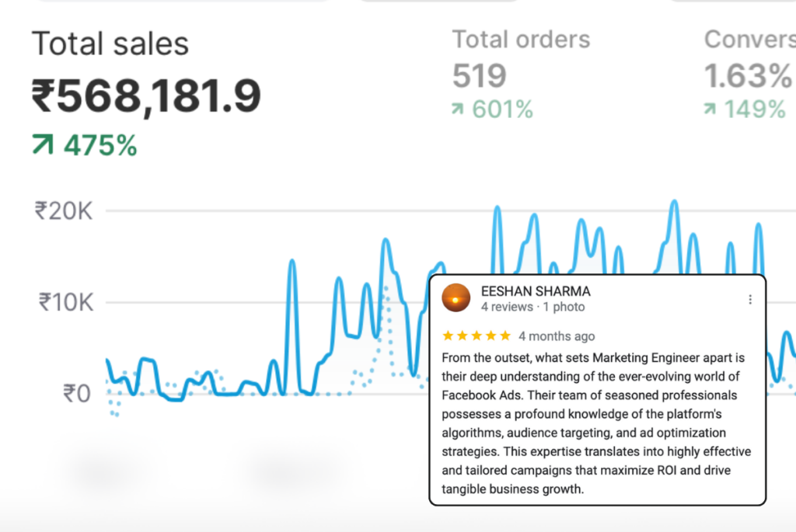This screenshot has width=796, height=532.
Task: Select the Conversion metric heading
Action: (x=749, y=40)
